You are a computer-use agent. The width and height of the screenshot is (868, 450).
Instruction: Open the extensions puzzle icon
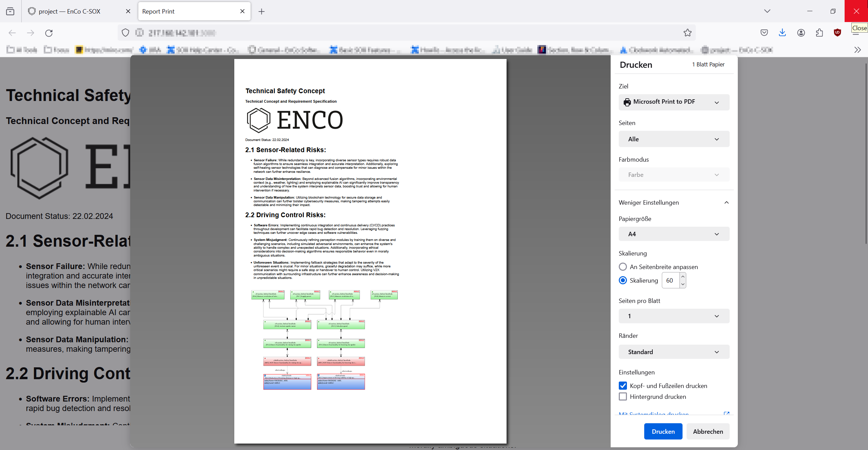tap(819, 33)
